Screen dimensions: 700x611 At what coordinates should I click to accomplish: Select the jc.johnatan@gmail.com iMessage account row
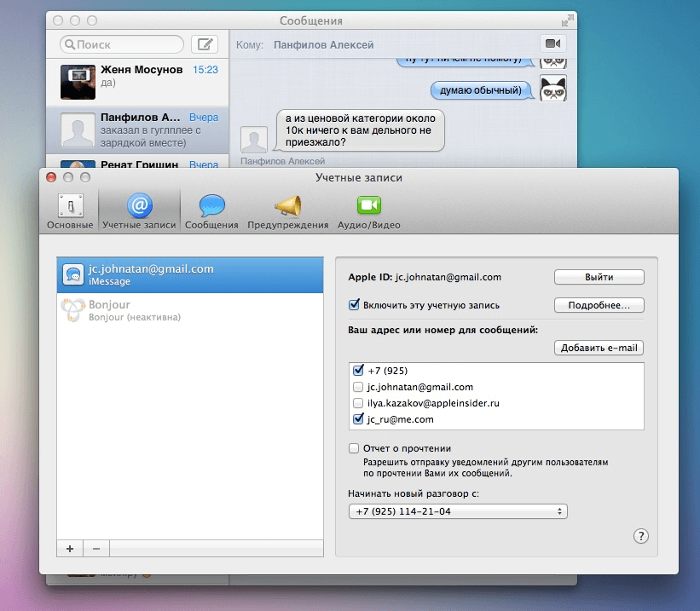pyautogui.click(x=190, y=275)
